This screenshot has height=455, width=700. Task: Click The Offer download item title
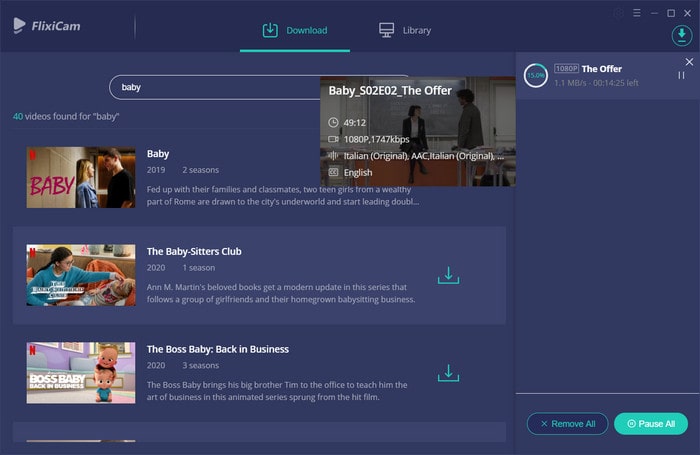click(601, 69)
